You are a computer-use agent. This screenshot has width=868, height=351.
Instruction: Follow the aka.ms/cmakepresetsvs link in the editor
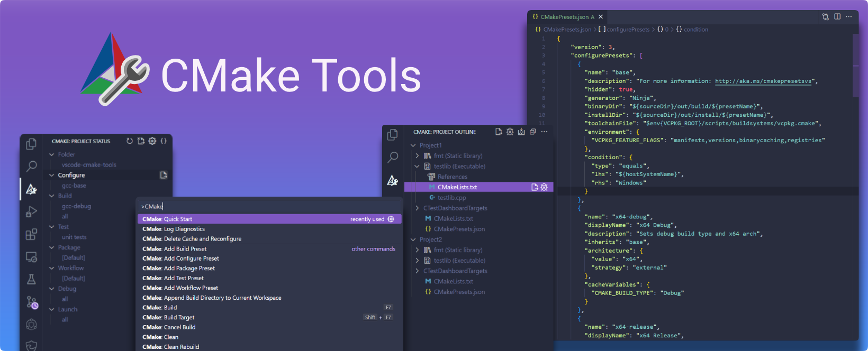coord(763,81)
